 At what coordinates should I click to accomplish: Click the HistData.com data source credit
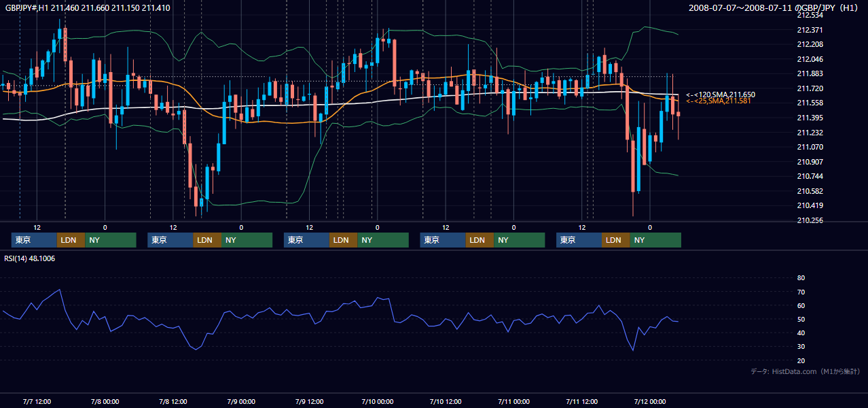[x=805, y=371]
